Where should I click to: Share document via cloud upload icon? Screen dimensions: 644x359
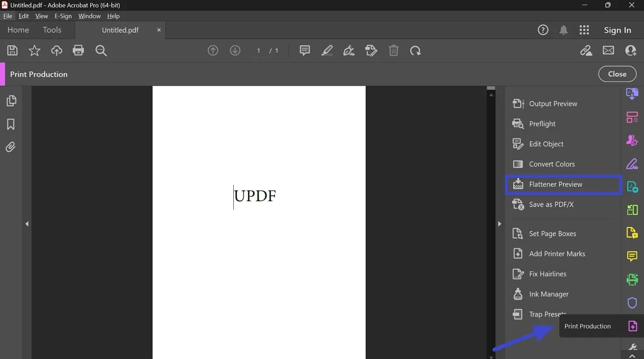pyautogui.click(x=56, y=50)
